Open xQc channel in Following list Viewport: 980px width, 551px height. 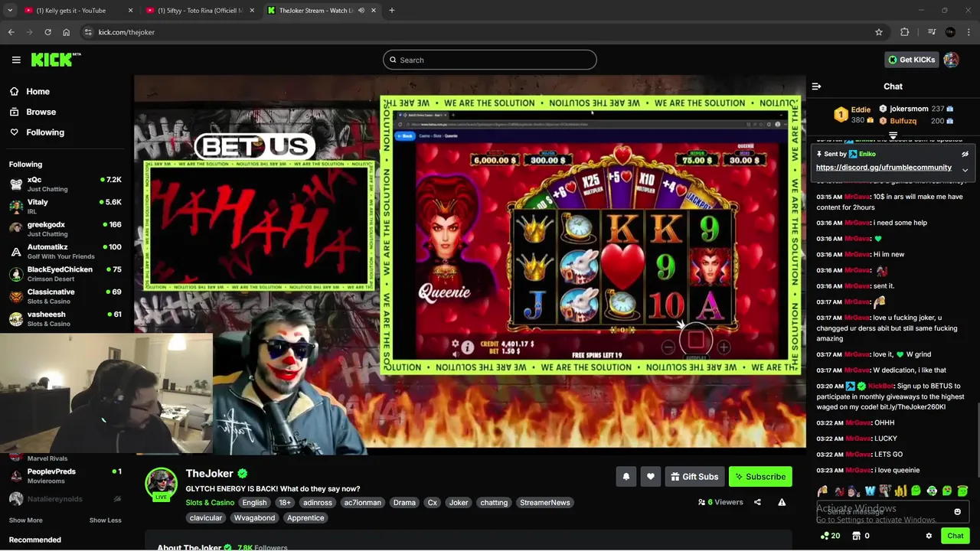pyautogui.click(x=65, y=184)
